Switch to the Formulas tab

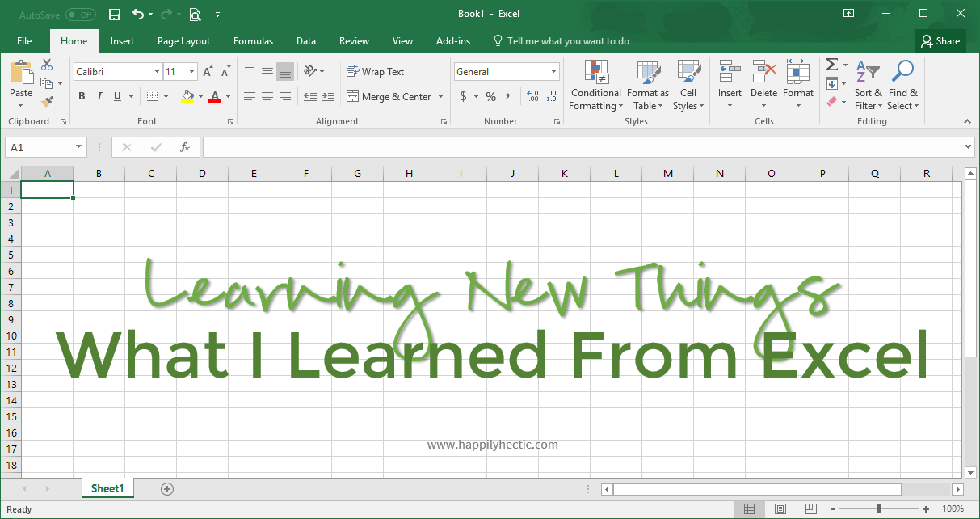[253, 41]
